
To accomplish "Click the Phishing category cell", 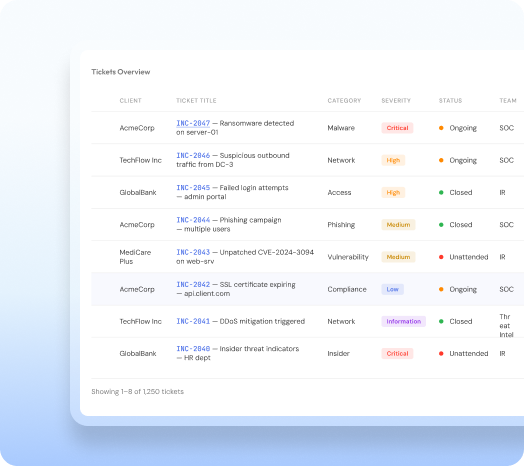I will (x=341, y=225).
